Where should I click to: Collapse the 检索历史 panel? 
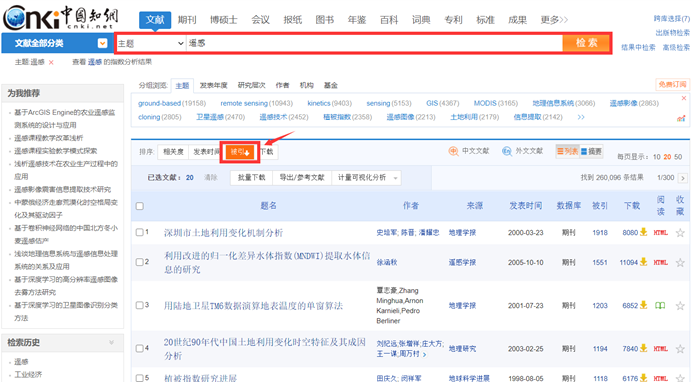(111, 342)
